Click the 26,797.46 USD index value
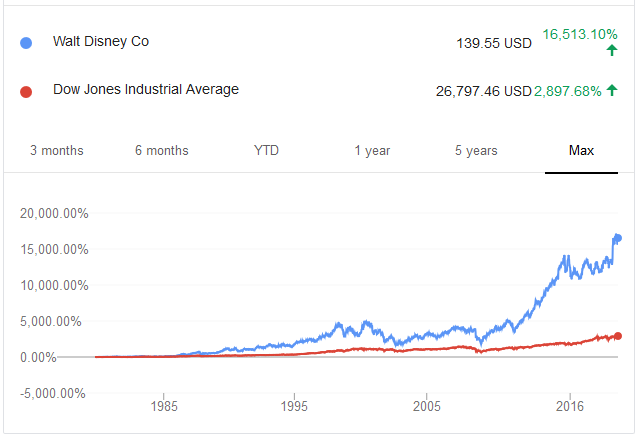Image resolution: width=642 pixels, height=441 pixels. (x=483, y=91)
